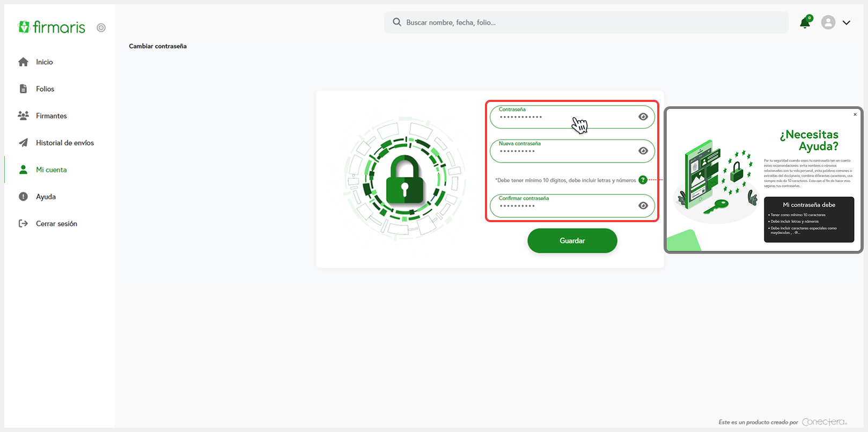
Task: Reveal the Confirmar contraseña field value
Action: [x=643, y=206]
